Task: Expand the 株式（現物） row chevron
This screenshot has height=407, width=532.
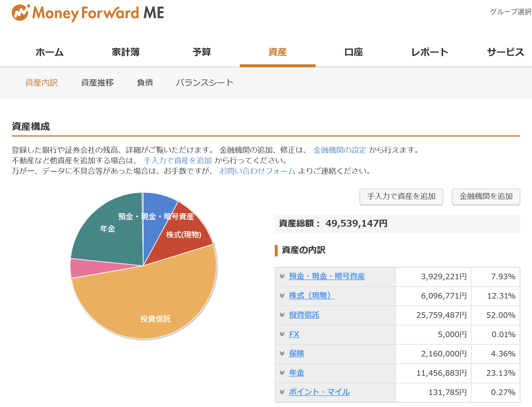Action: 282,296
